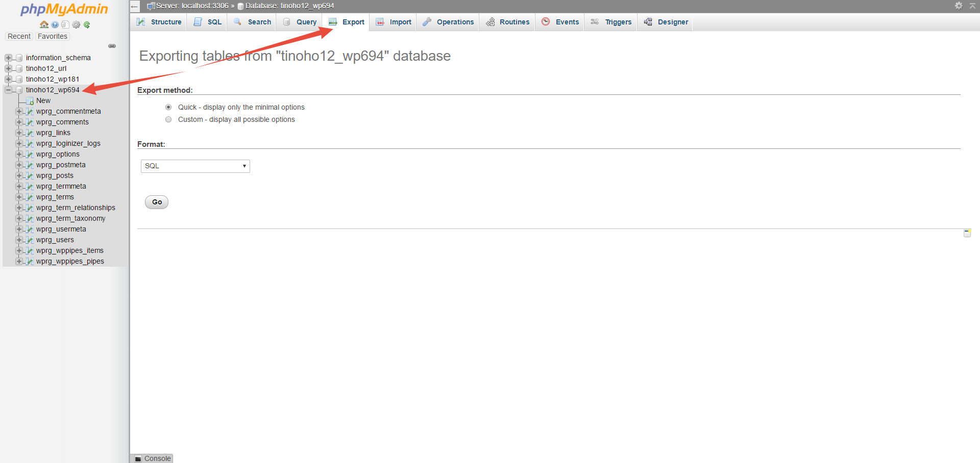Open the phpMyAdmin documentation help icon
The width and height of the screenshot is (980, 463).
[55, 24]
